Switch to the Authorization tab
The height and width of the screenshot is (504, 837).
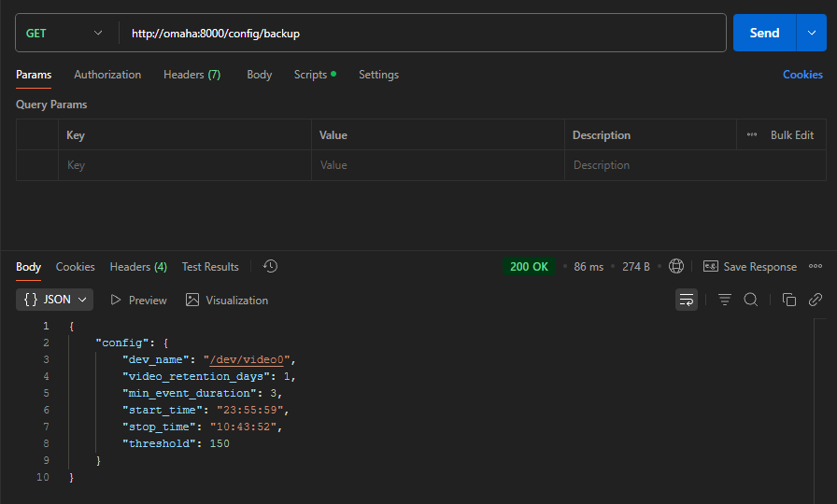pos(107,75)
